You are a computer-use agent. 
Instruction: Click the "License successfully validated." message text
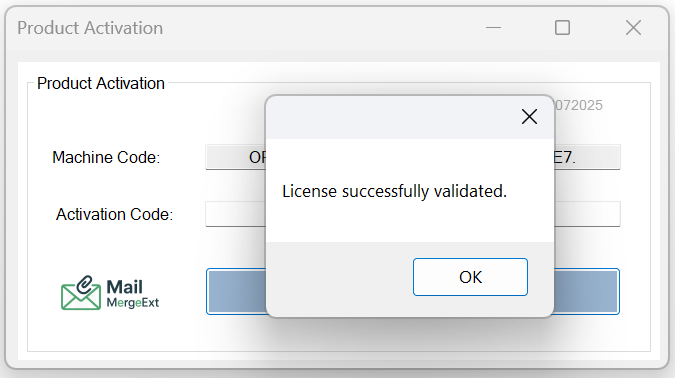394,191
